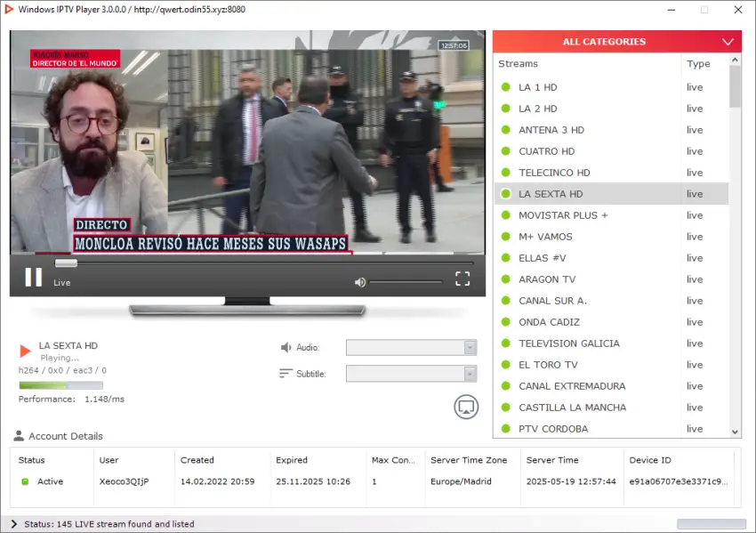This screenshot has width=756, height=533.
Task: Select TELEVISION GALICIA stream
Action: click(611, 343)
